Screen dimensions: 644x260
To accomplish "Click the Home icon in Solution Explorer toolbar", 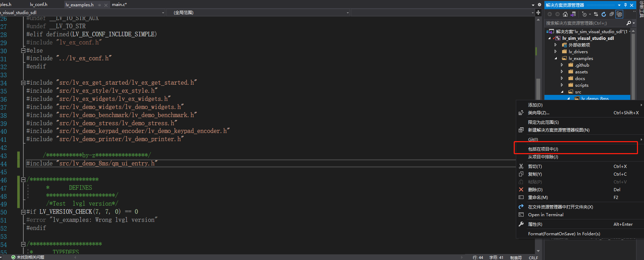I will [565, 14].
